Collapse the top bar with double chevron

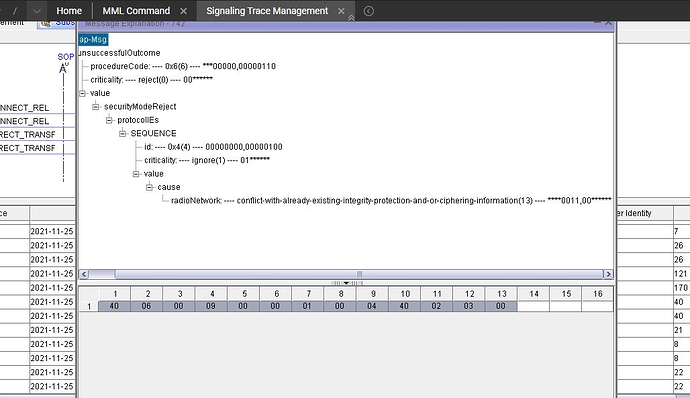(x=351, y=18)
